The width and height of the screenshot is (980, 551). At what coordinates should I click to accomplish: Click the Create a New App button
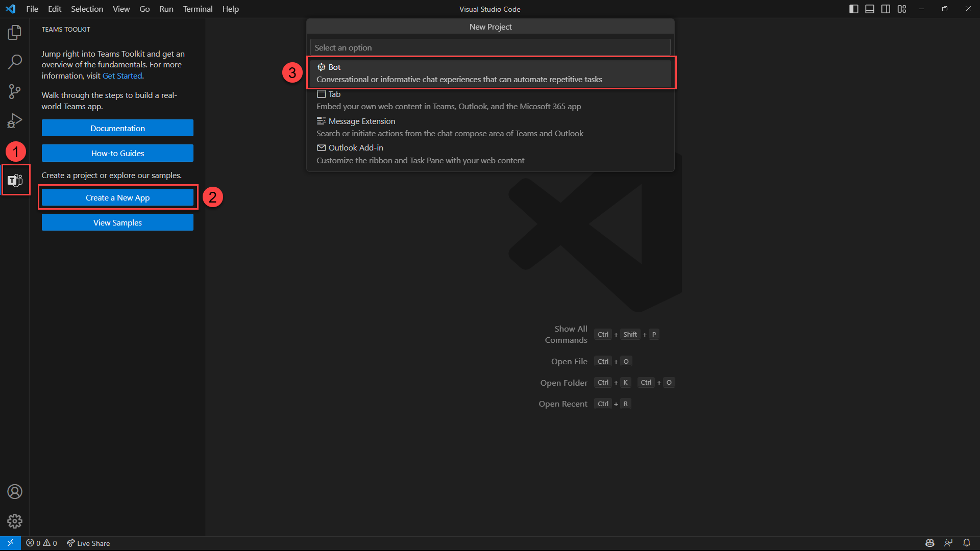pos(117,197)
